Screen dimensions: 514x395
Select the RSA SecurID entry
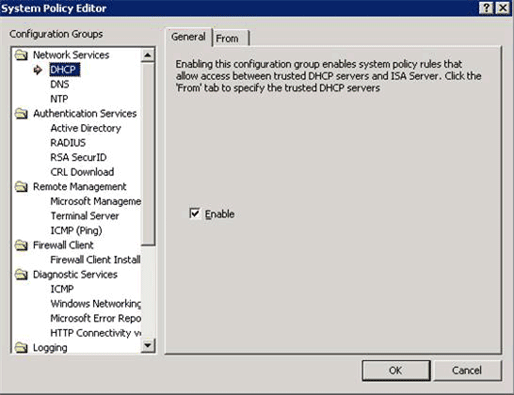[x=79, y=157]
